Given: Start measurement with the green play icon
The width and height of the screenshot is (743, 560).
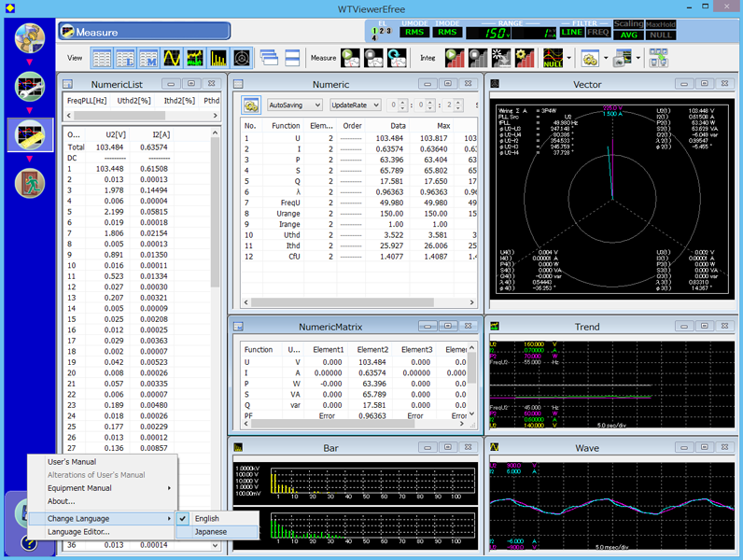Looking at the screenshot, I should click(x=351, y=58).
